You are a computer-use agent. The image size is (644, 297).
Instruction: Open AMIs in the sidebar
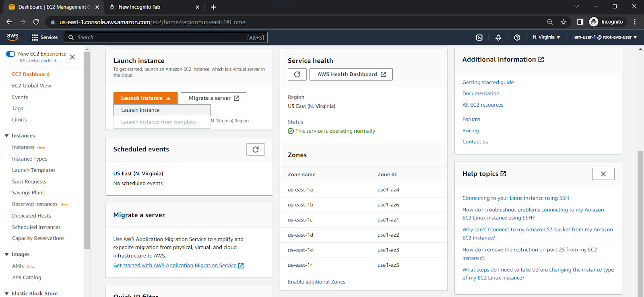pos(18,266)
